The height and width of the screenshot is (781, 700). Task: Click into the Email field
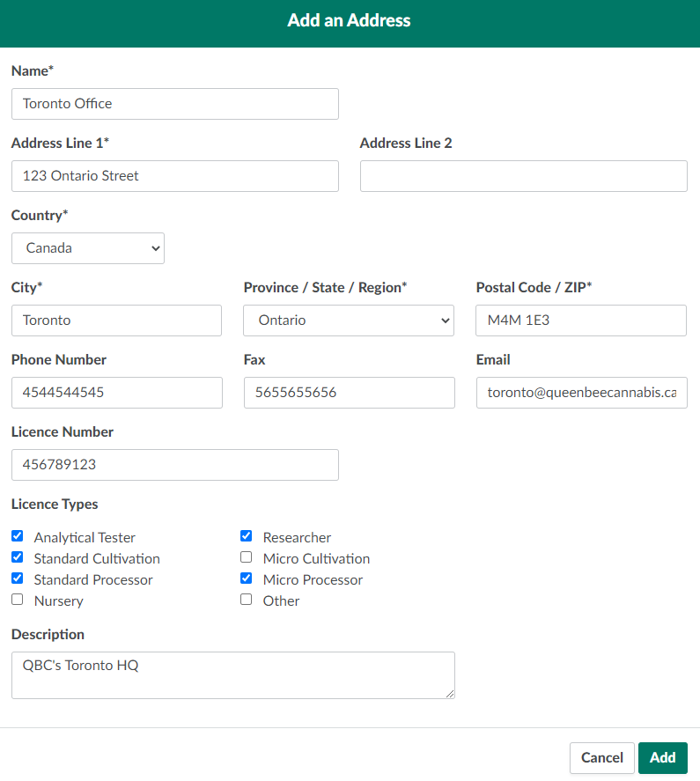coord(581,393)
